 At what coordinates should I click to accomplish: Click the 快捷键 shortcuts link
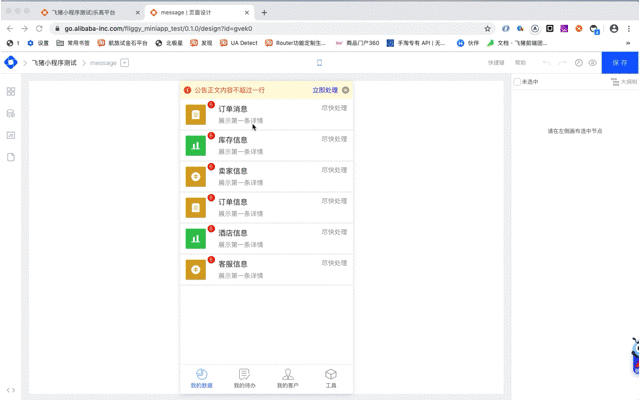pos(496,62)
